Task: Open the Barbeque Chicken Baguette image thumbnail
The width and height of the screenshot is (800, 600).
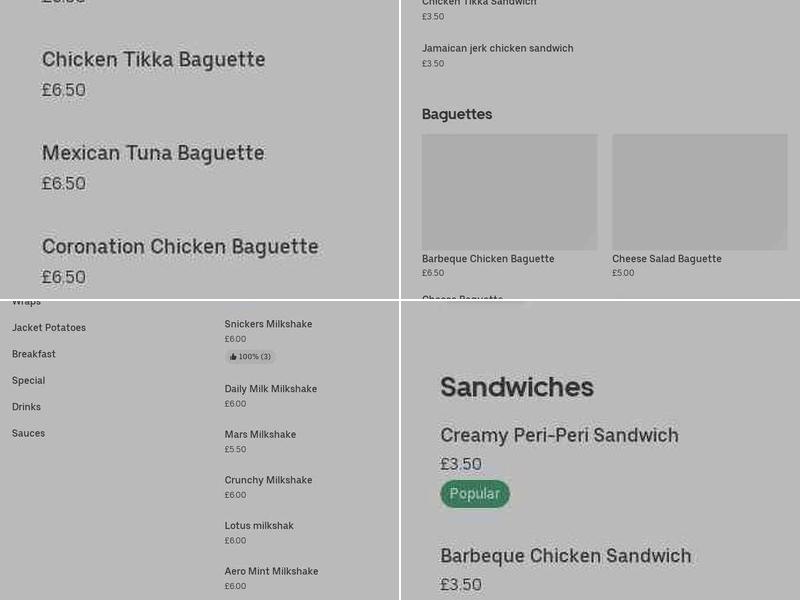Action: click(x=509, y=192)
